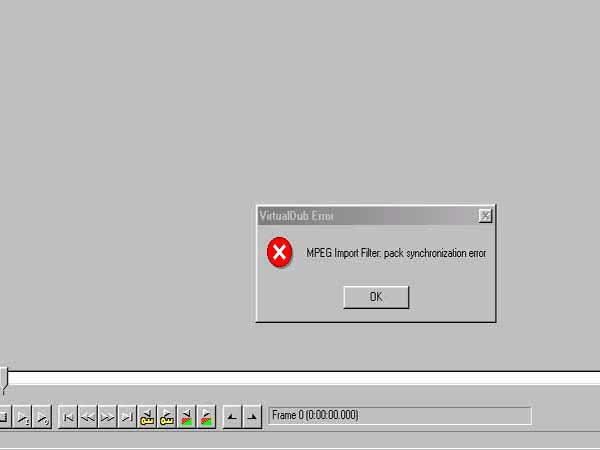Click the timeline slider thumb
This screenshot has height=450, width=600.
tap(4, 380)
